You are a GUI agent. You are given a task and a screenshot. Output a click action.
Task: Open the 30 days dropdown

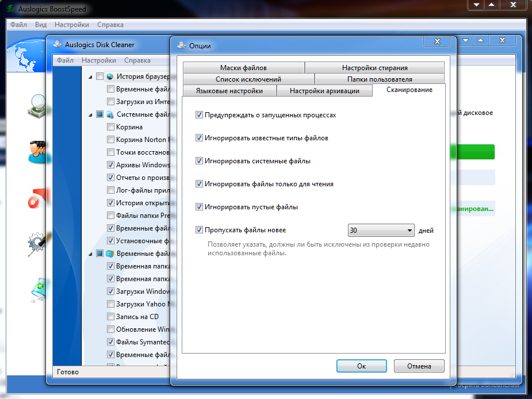381,231
